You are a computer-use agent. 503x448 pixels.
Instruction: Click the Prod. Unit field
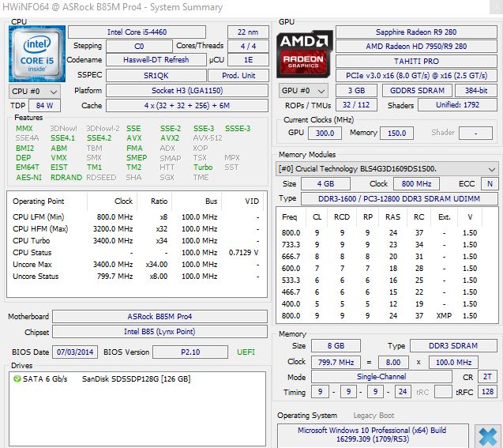pos(238,75)
